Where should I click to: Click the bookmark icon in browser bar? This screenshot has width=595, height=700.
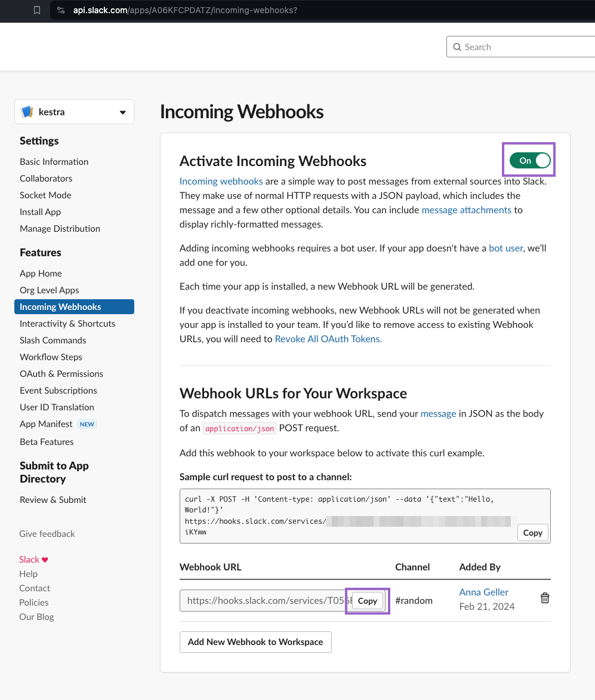[x=37, y=10]
